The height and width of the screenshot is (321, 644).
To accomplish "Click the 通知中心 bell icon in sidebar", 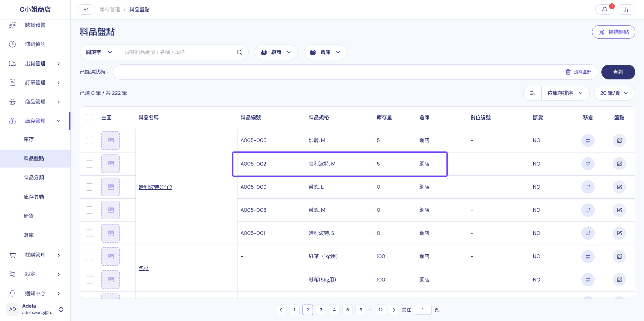I will [x=12, y=294].
